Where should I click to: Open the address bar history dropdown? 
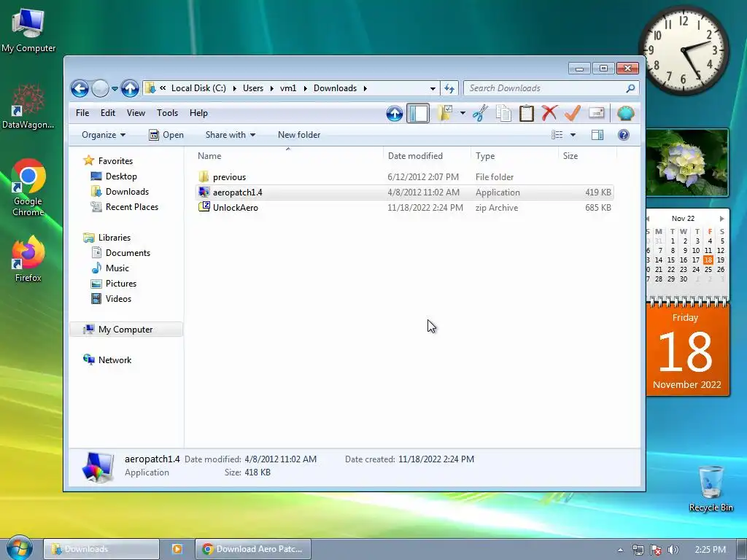433,88
